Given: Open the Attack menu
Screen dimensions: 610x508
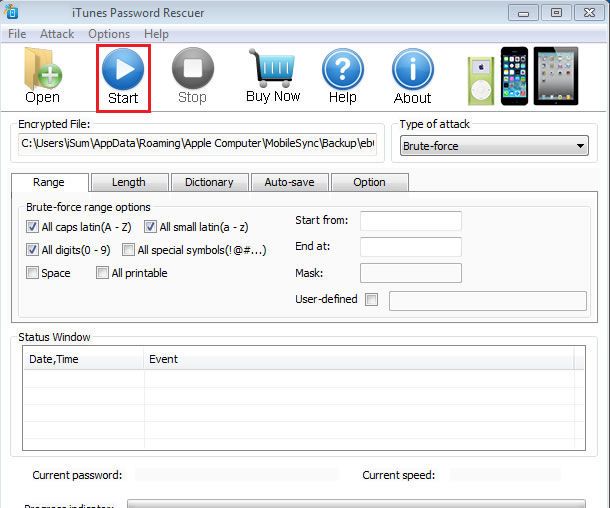Looking at the screenshot, I should point(57,34).
